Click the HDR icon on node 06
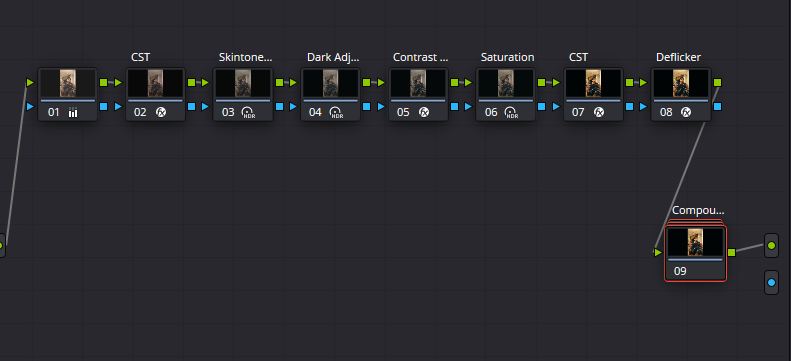Viewport: 791px width, 361px height. (511, 112)
